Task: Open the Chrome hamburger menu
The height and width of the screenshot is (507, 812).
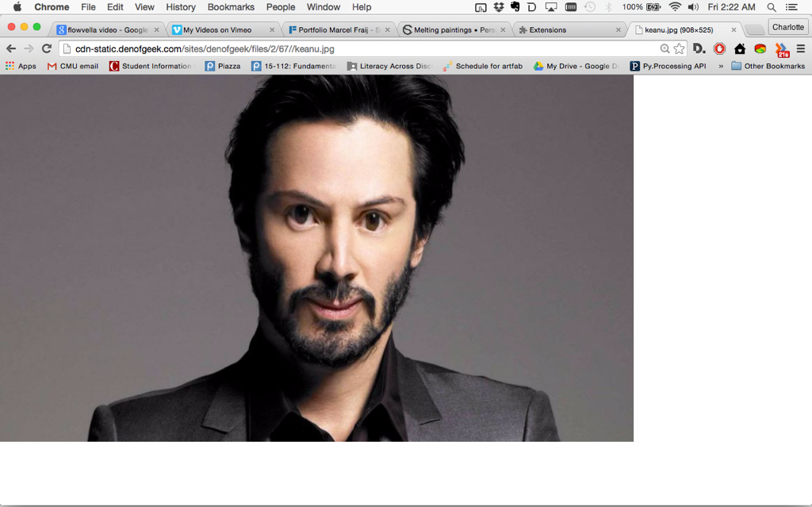Action: [x=801, y=48]
